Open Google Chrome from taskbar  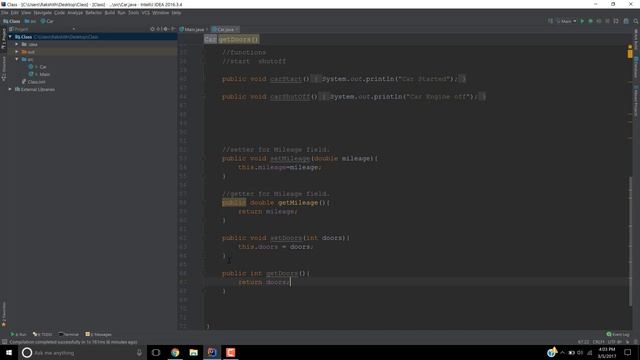click(175, 352)
